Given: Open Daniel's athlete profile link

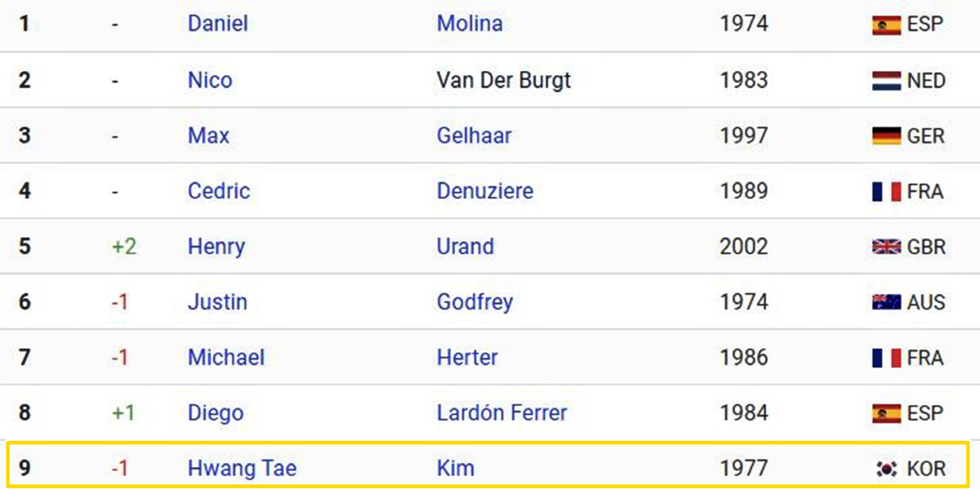Looking at the screenshot, I should 218,24.
